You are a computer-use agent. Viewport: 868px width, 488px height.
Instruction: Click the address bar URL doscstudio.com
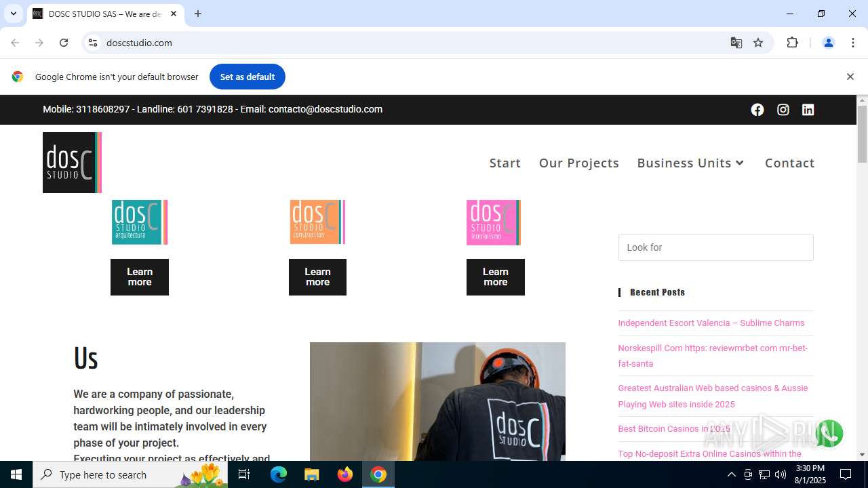point(139,43)
